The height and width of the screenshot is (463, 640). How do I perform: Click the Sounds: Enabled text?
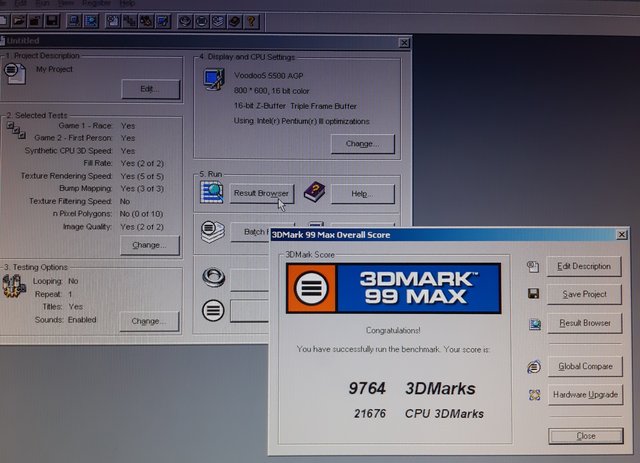coord(66,320)
